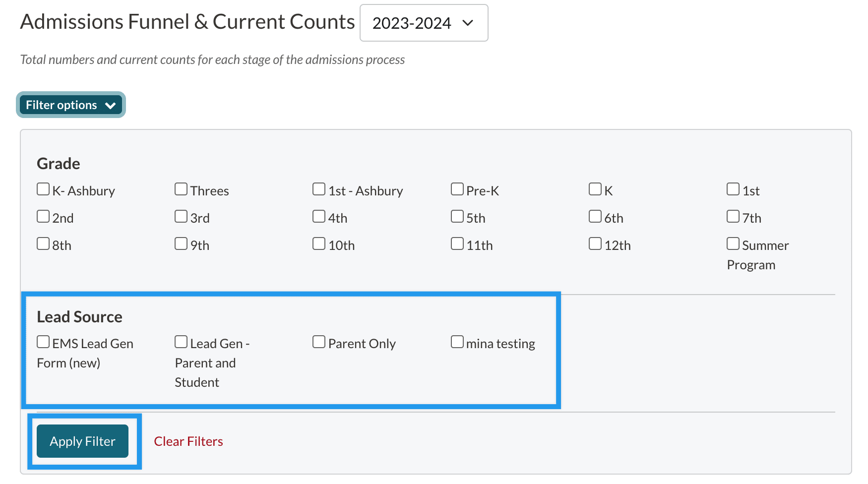868x484 pixels.
Task: Check EMS Lead Gen Form (new) source
Action: pyautogui.click(x=43, y=342)
